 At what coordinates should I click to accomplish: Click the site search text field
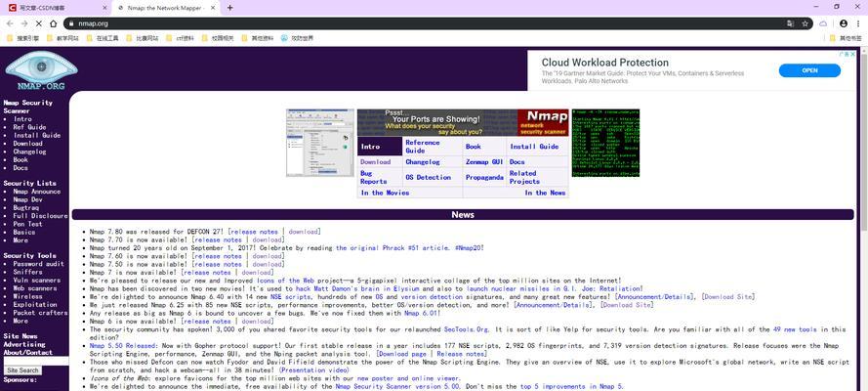pos(36,361)
